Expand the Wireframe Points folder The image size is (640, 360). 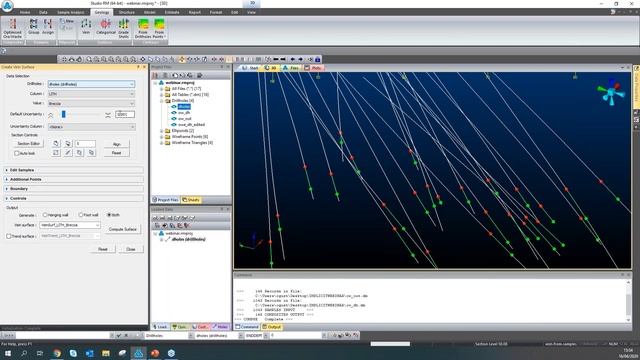coord(162,137)
